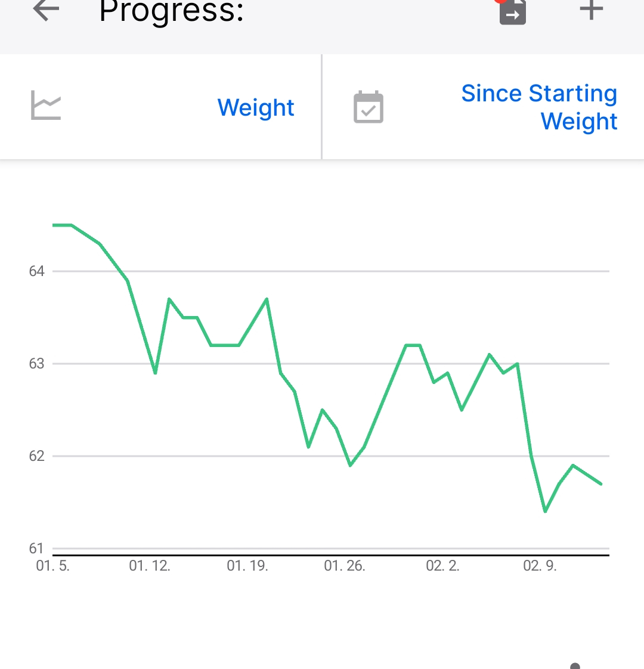Select the 01. 5. date label
Image resolution: width=644 pixels, height=669 pixels.
pos(52,566)
